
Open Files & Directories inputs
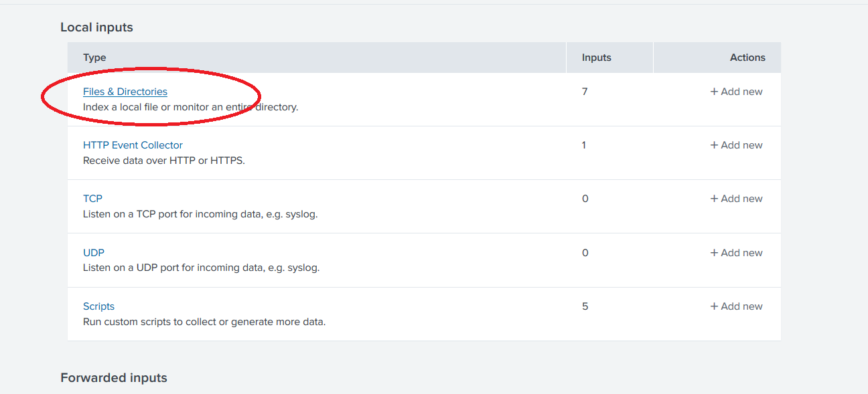[125, 92]
